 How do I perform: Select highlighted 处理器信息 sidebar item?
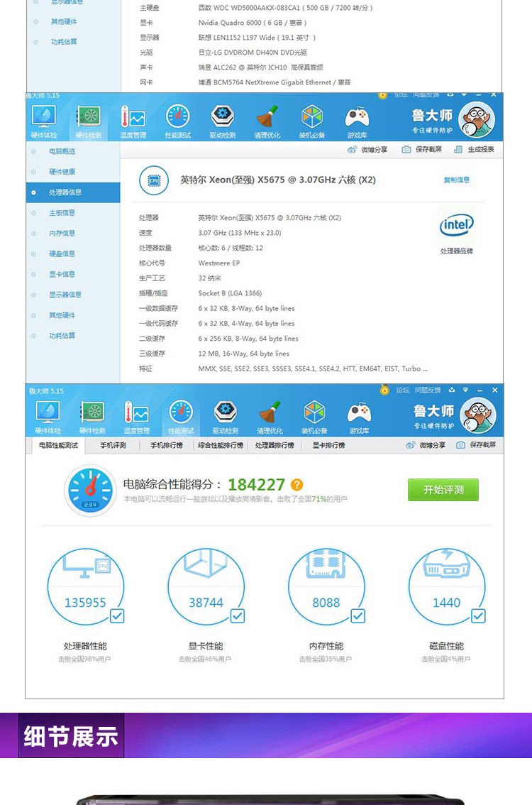tap(73, 192)
